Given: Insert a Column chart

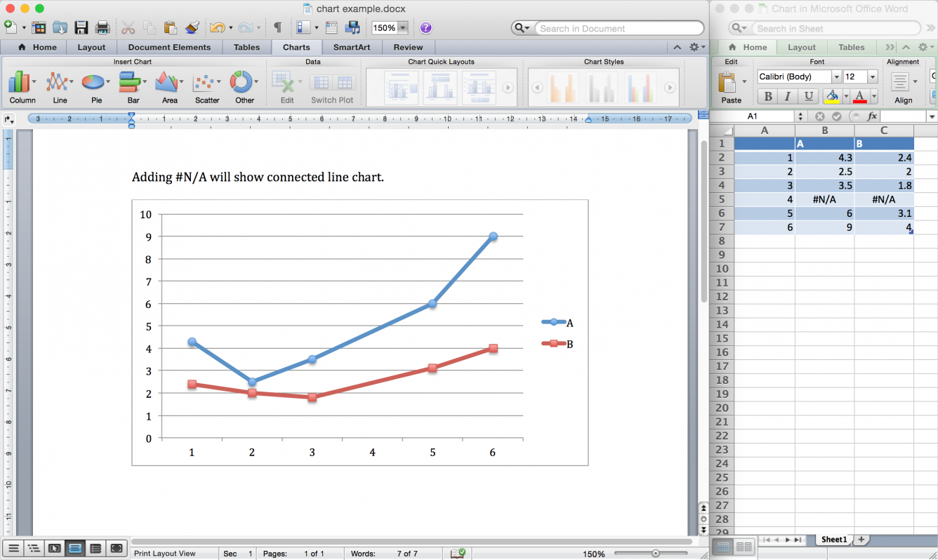Looking at the screenshot, I should (20, 84).
